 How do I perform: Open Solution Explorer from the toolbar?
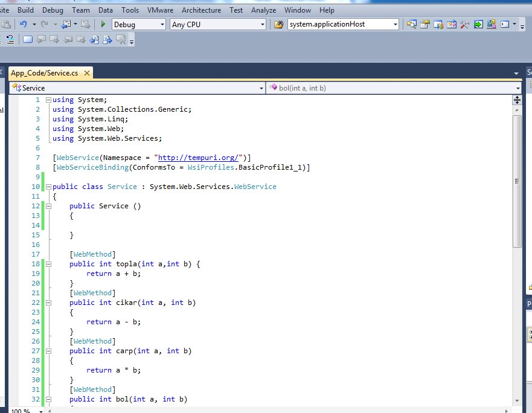coord(411,25)
